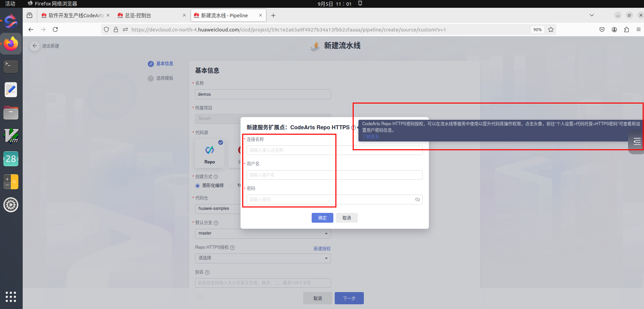Click the 名称 field containing demos
Viewport: 644px width, 309px height.
(x=263, y=94)
